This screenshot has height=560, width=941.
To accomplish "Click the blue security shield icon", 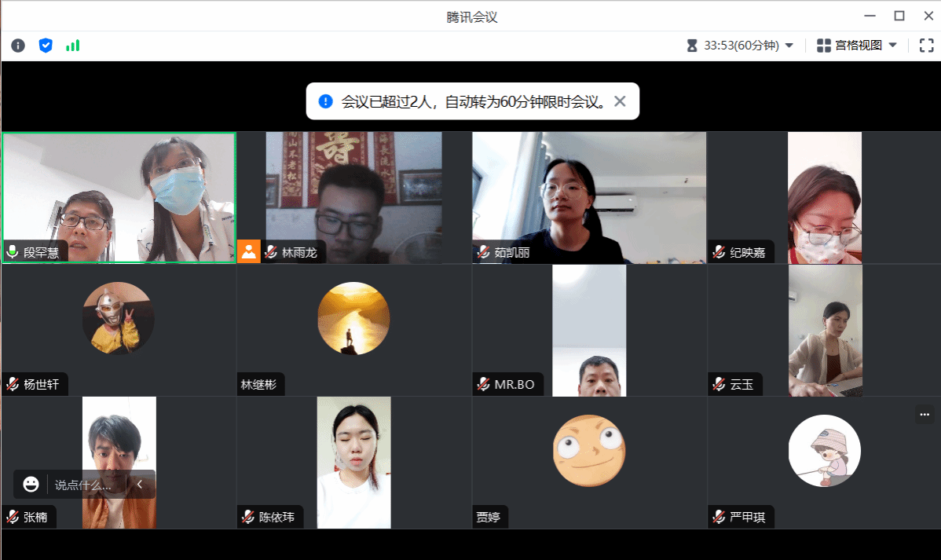I will pos(46,46).
